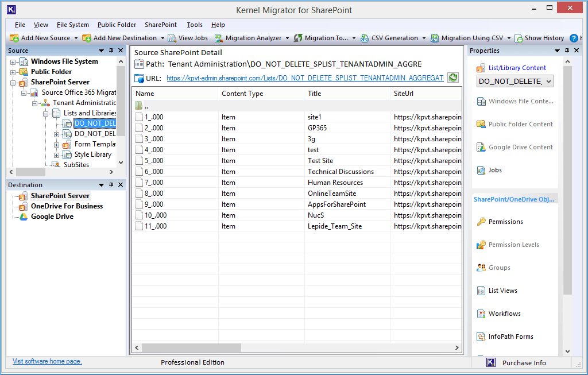Pin the Properties panel
The image size is (588, 375).
coord(567,51)
